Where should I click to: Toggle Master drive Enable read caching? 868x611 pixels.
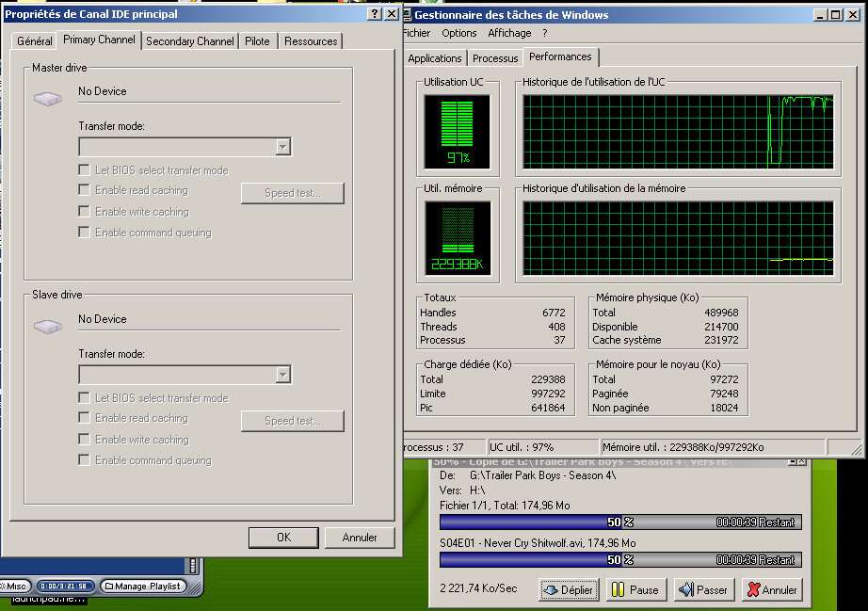click(85, 190)
